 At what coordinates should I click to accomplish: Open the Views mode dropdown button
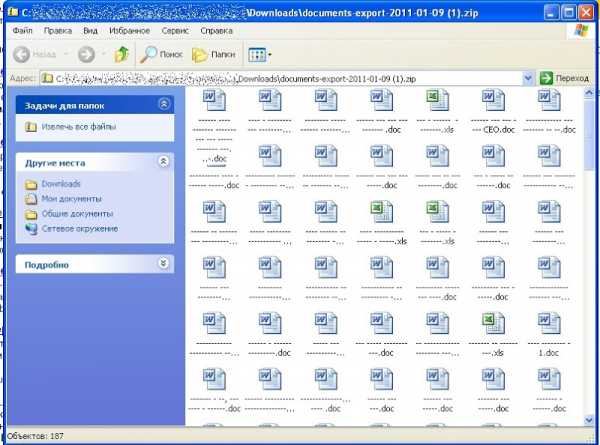(x=260, y=55)
